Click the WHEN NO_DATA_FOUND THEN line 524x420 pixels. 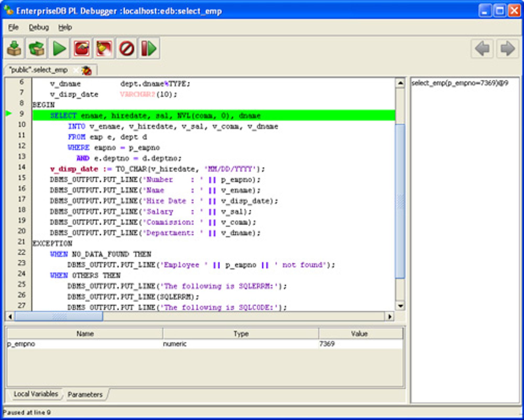click(101, 254)
